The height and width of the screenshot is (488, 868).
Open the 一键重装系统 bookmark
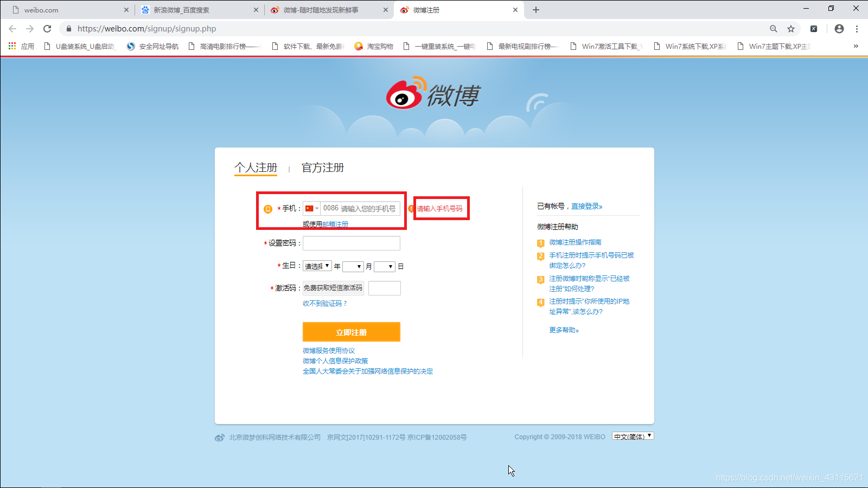click(439, 46)
